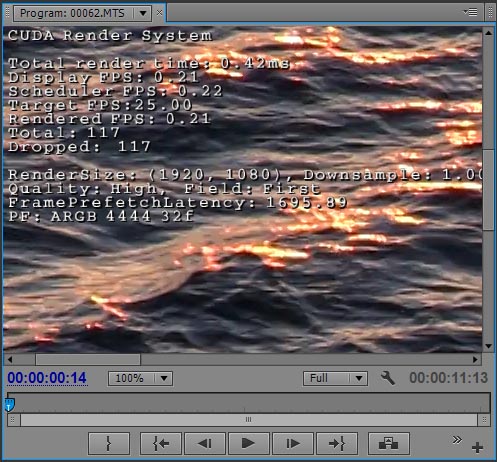
Task: Click the 00:00:11:13 duration timecode
Action: pyautogui.click(x=449, y=378)
